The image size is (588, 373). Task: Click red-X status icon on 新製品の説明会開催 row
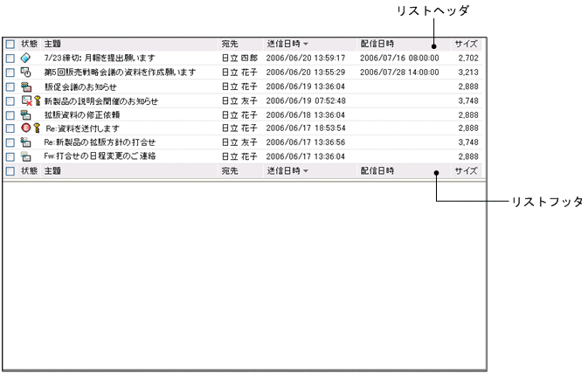pyautogui.click(x=26, y=100)
